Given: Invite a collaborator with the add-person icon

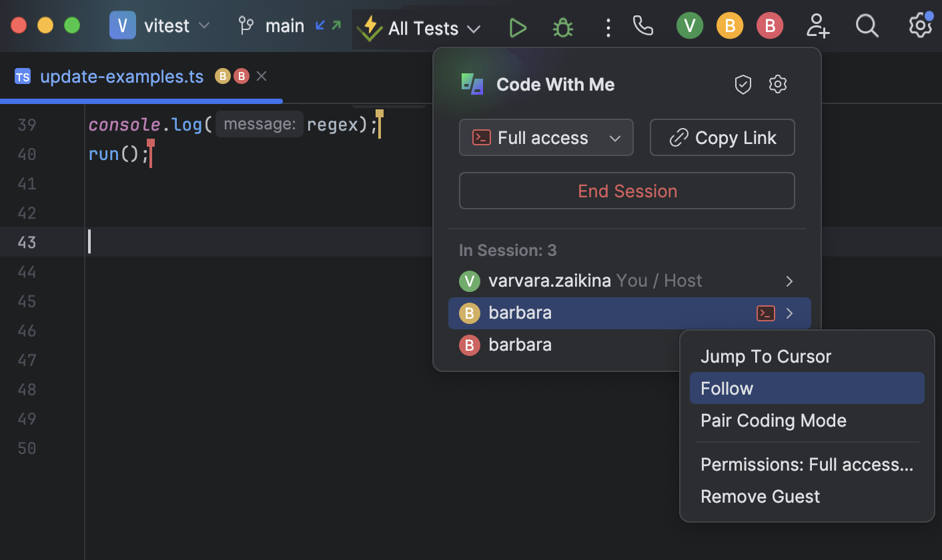Looking at the screenshot, I should pos(817,27).
